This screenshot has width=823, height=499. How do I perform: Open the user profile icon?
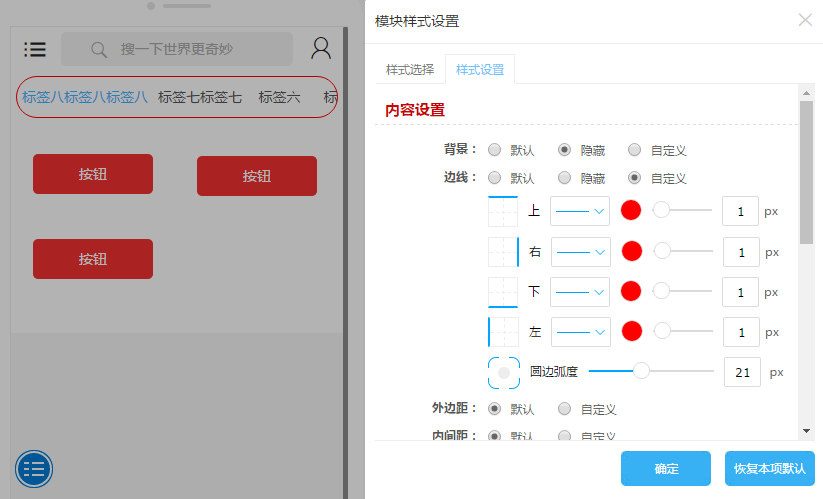coord(321,48)
